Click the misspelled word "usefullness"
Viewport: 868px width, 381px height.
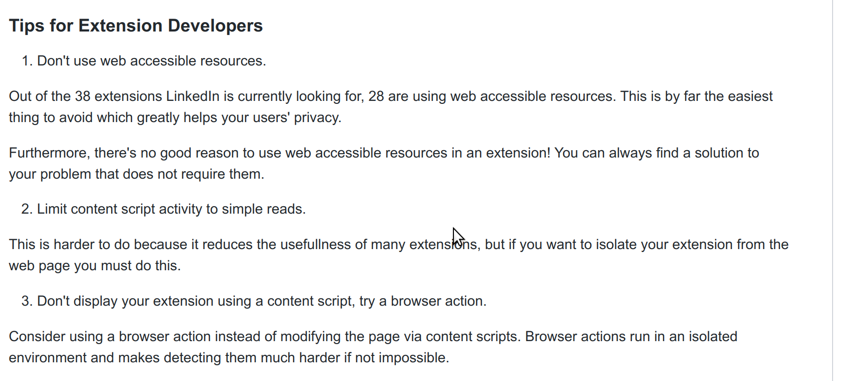(324, 245)
